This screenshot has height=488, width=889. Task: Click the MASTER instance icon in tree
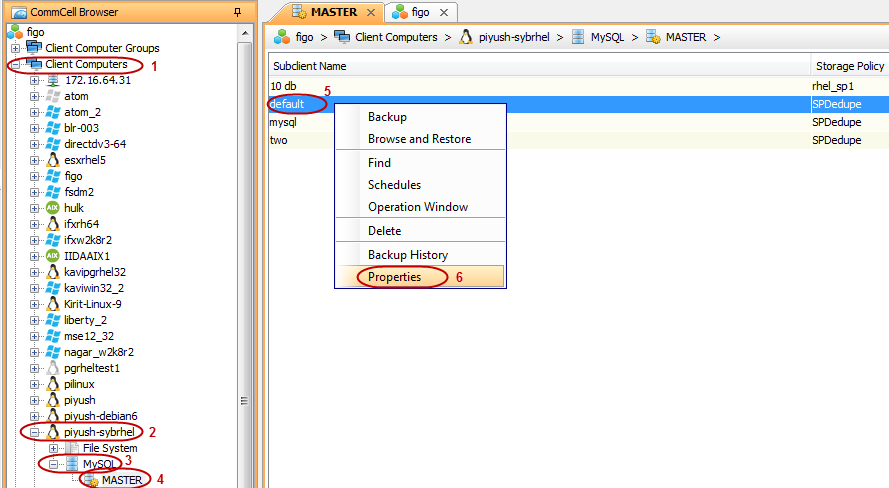point(90,481)
